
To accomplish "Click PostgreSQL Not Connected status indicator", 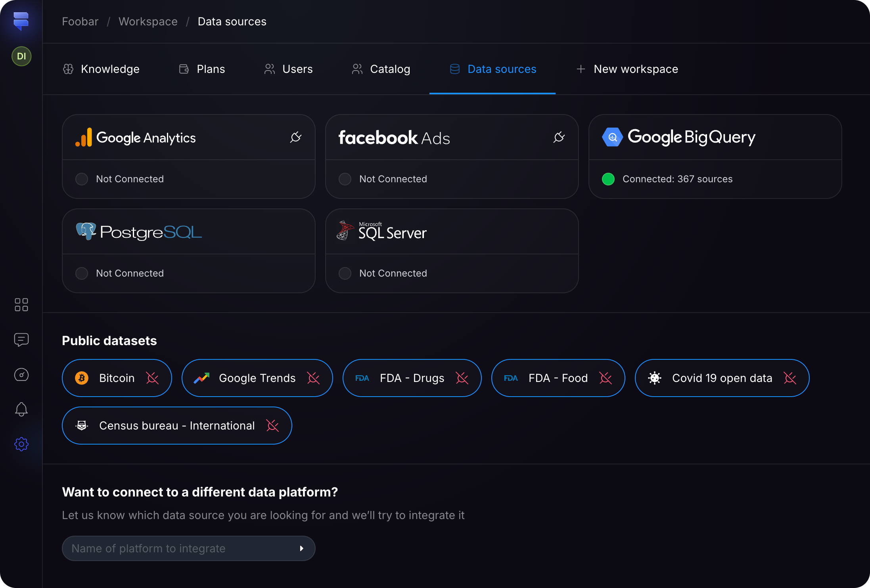I will (x=82, y=273).
